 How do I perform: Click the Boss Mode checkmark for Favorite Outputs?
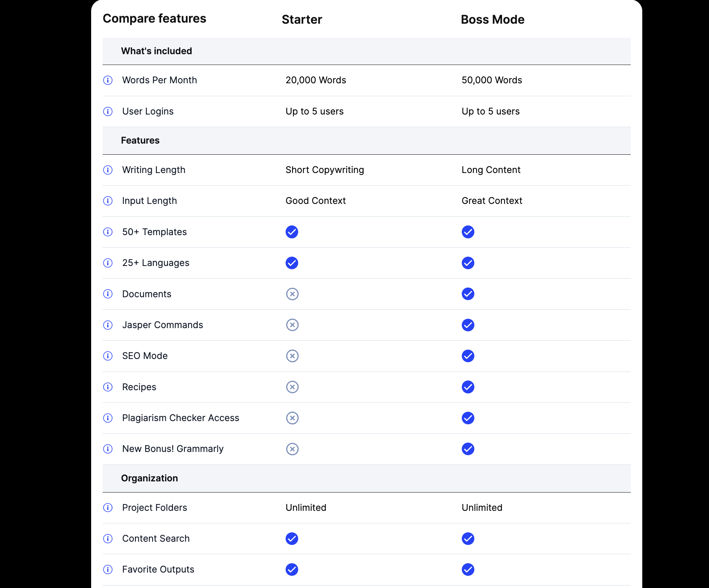pos(468,569)
